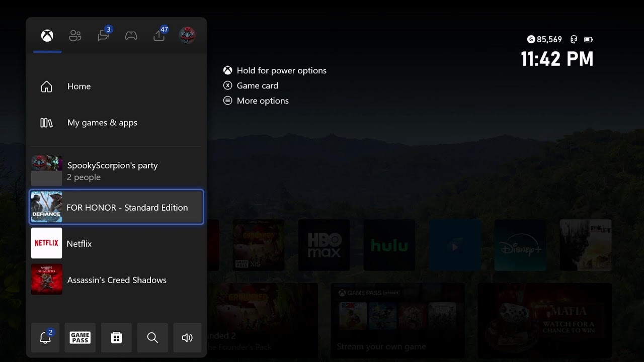Image resolution: width=644 pixels, height=362 pixels.
Task: Open the Microsoft Store icon
Action: click(x=116, y=337)
